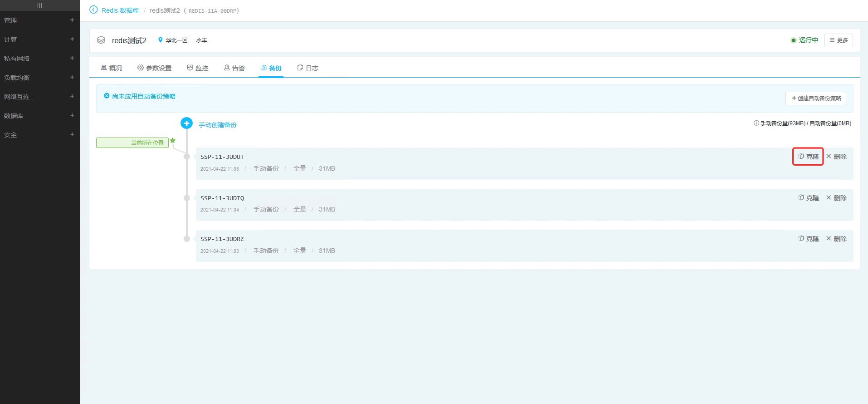Screen dimensions: 868x404
Task: Click the Redis 数据库 breadcrumb link
Action: pos(120,10)
